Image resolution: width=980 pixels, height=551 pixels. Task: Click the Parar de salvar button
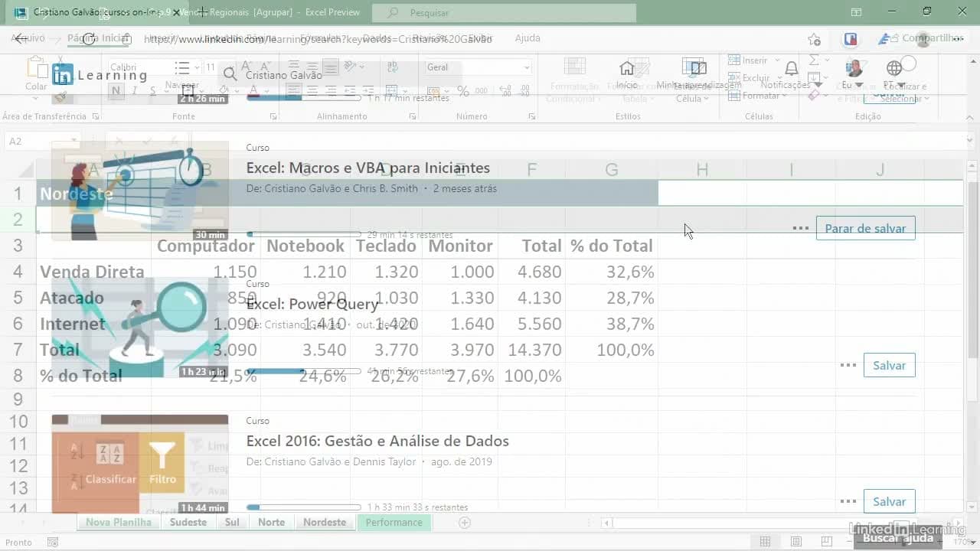click(865, 228)
